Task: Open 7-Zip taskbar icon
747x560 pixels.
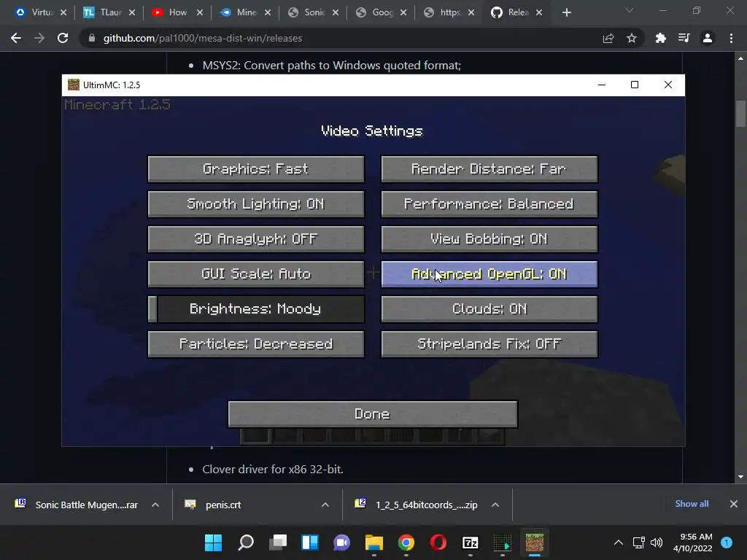Action: 471,542
